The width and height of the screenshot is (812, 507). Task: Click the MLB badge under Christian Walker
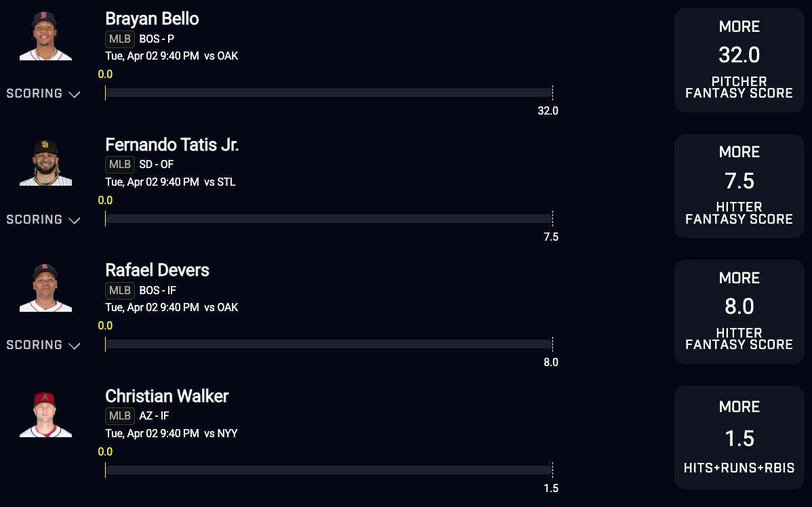click(x=120, y=415)
